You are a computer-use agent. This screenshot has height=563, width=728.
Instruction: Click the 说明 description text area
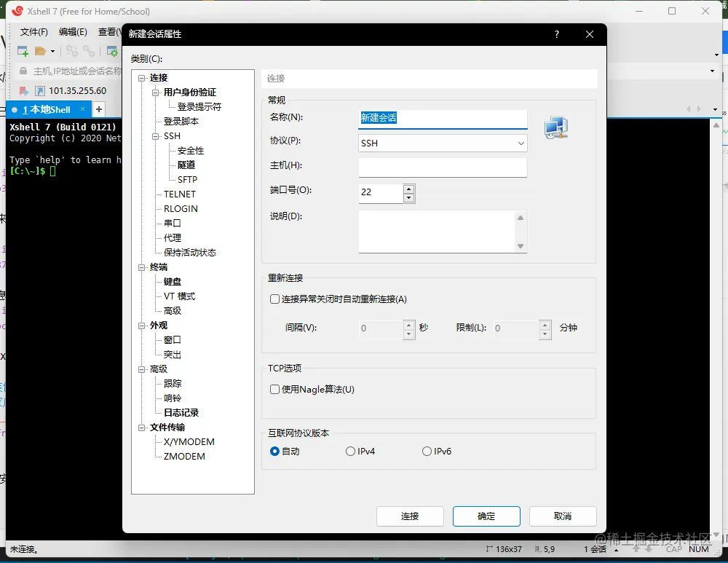coord(438,232)
